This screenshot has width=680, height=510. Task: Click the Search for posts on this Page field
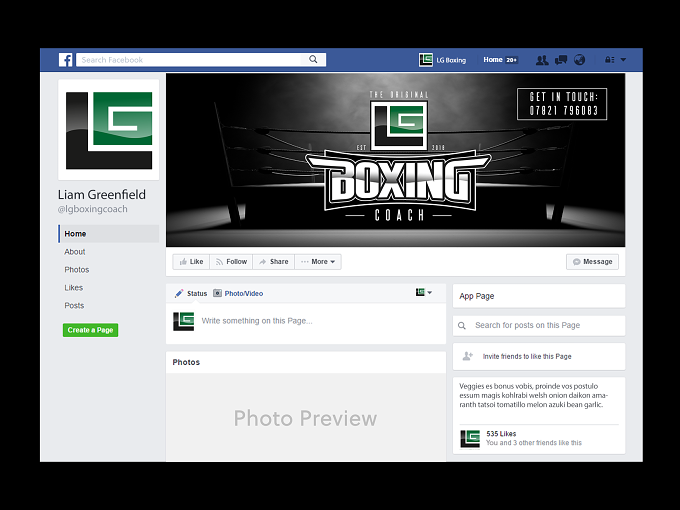pos(539,325)
